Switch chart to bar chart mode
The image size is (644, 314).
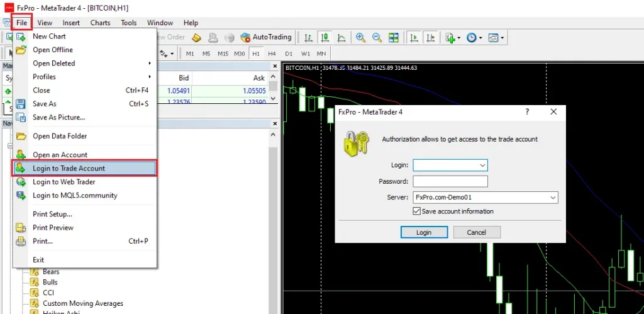coord(308,37)
